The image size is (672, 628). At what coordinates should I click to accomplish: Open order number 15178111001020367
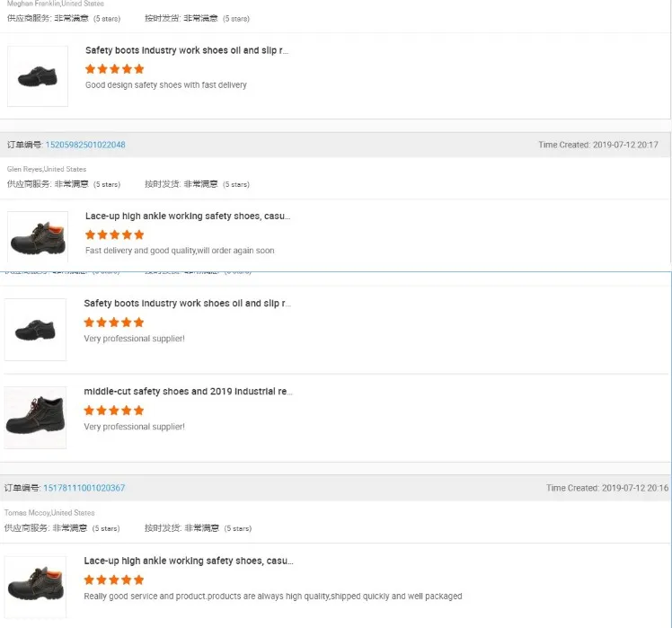click(84, 488)
